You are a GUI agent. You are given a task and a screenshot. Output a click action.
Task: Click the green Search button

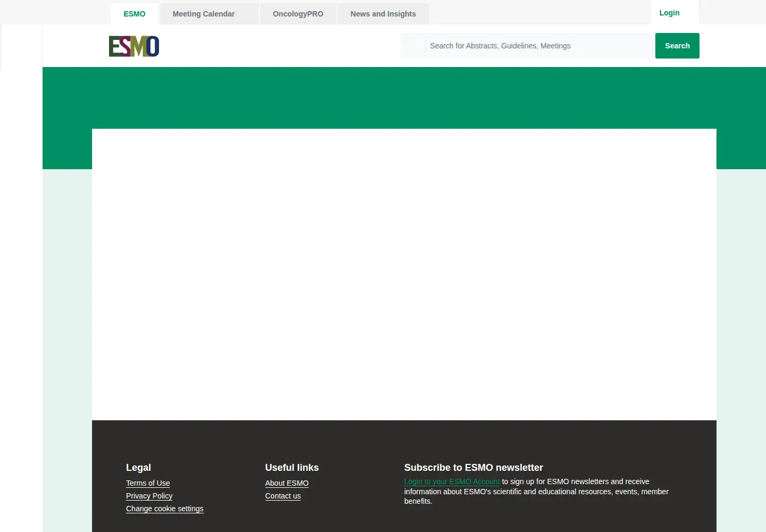[677, 46]
